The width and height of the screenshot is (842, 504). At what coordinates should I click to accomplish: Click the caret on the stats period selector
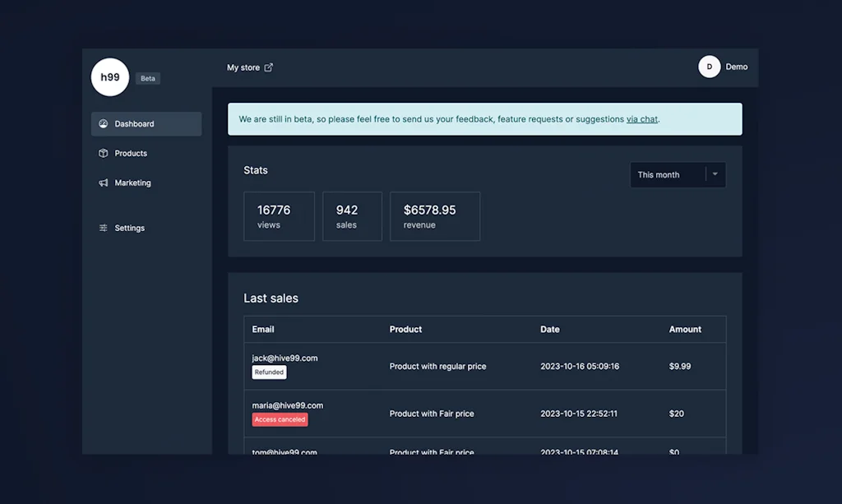(x=714, y=174)
